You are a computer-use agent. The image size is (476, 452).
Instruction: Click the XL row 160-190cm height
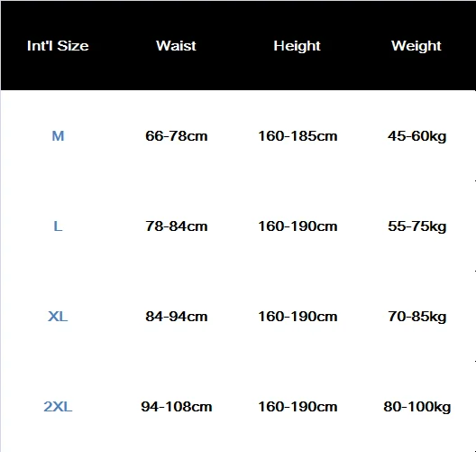tap(297, 317)
